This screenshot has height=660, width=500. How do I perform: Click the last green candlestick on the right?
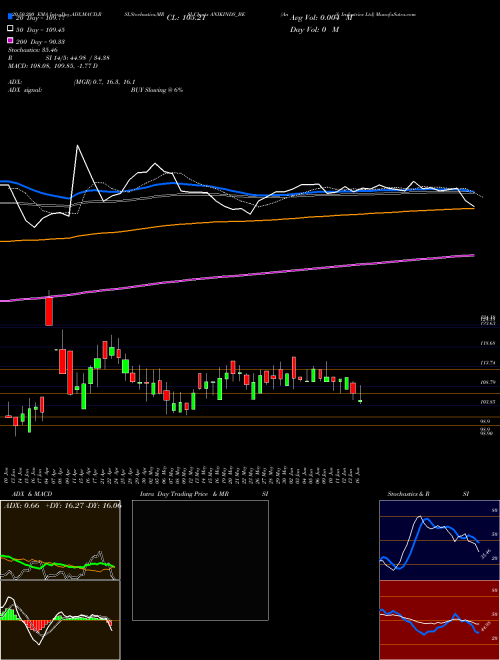(360, 401)
